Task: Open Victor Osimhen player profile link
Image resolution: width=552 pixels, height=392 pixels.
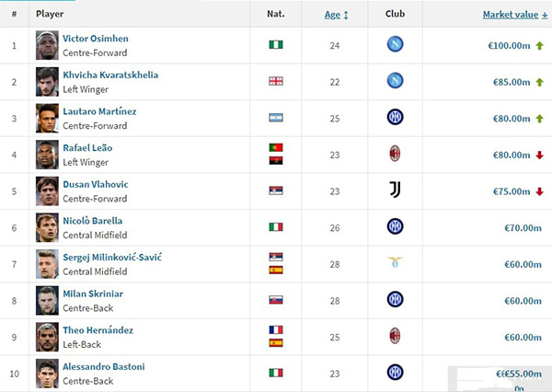Action: [x=96, y=39]
